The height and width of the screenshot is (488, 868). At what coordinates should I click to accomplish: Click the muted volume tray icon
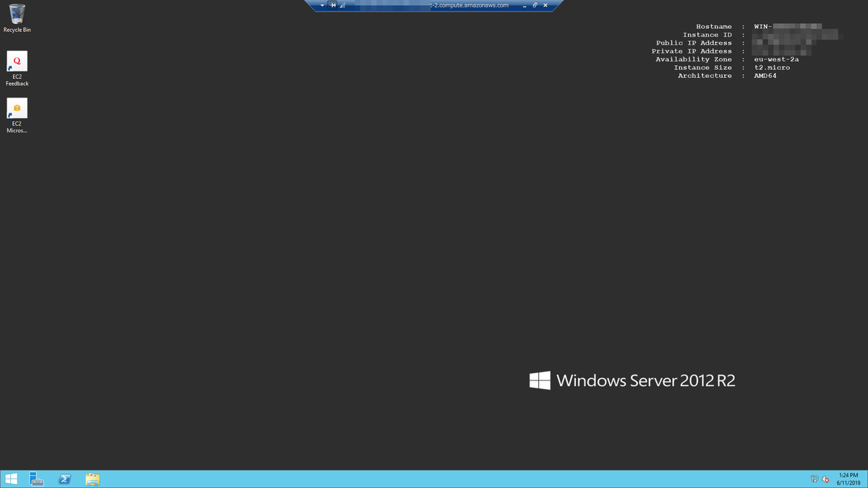[x=825, y=479]
